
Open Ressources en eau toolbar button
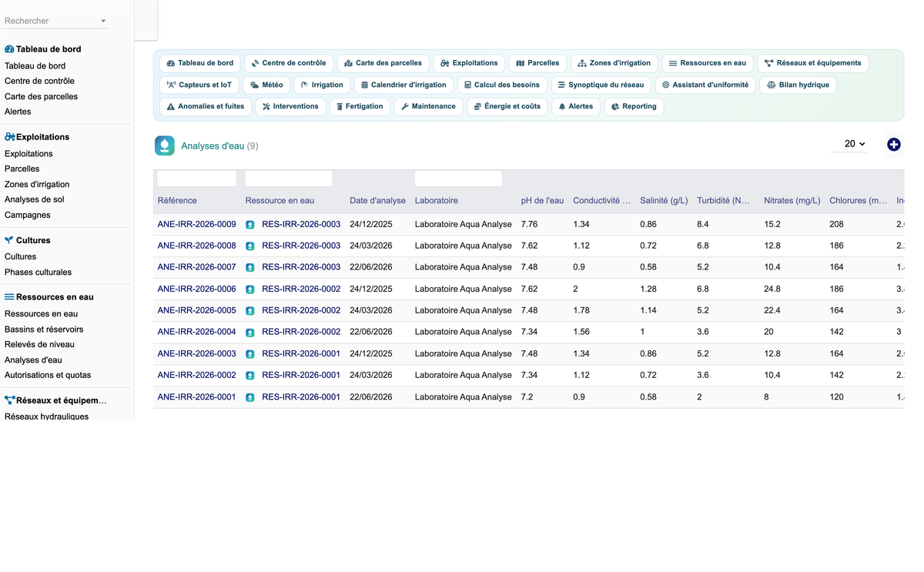click(708, 63)
